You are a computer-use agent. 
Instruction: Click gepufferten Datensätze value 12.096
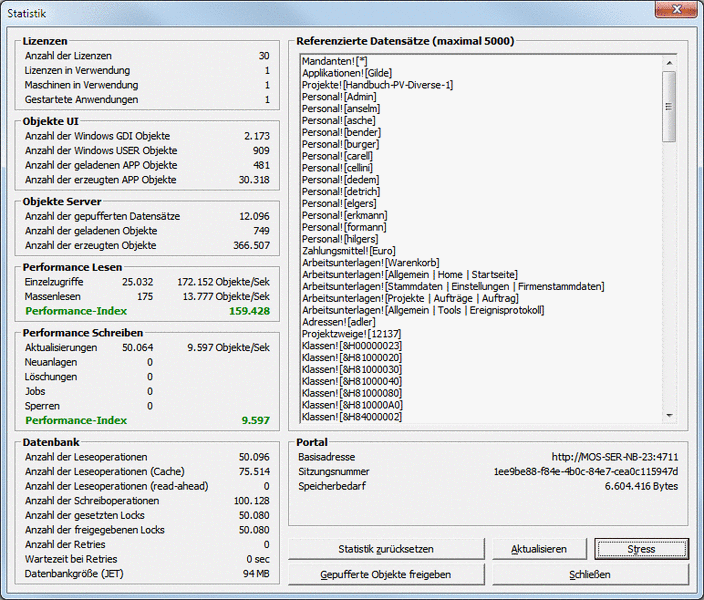click(254, 216)
